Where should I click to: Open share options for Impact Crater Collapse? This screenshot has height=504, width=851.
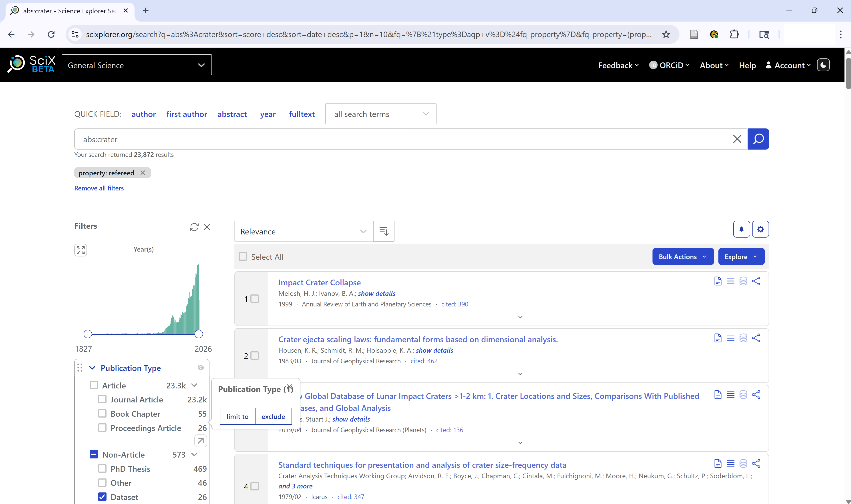coord(756,281)
